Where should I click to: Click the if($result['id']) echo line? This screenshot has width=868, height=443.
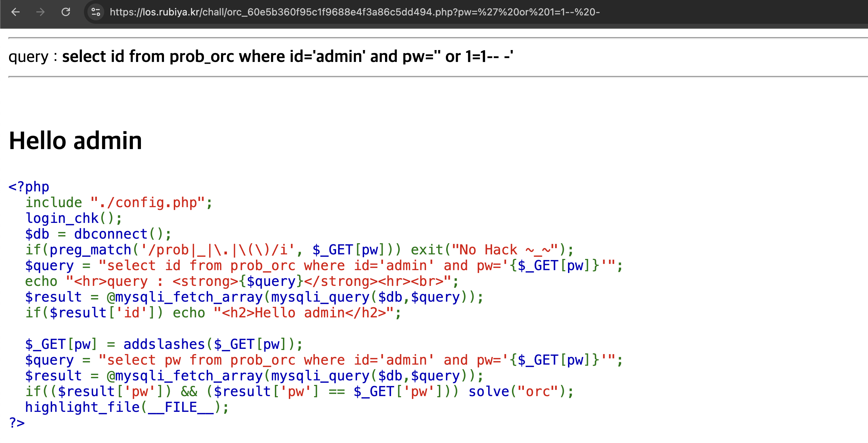[x=213, y=312]
